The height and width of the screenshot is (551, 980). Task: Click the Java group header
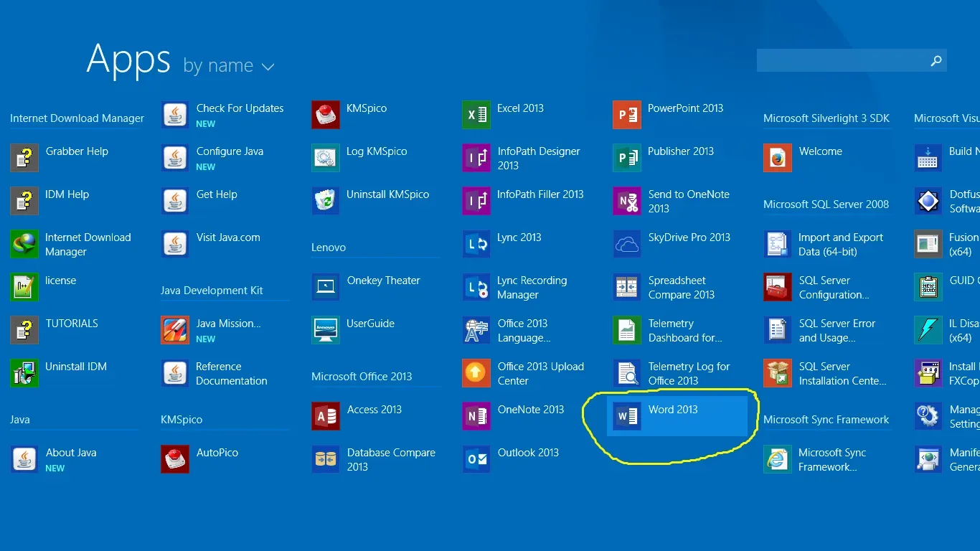(20, 420)
